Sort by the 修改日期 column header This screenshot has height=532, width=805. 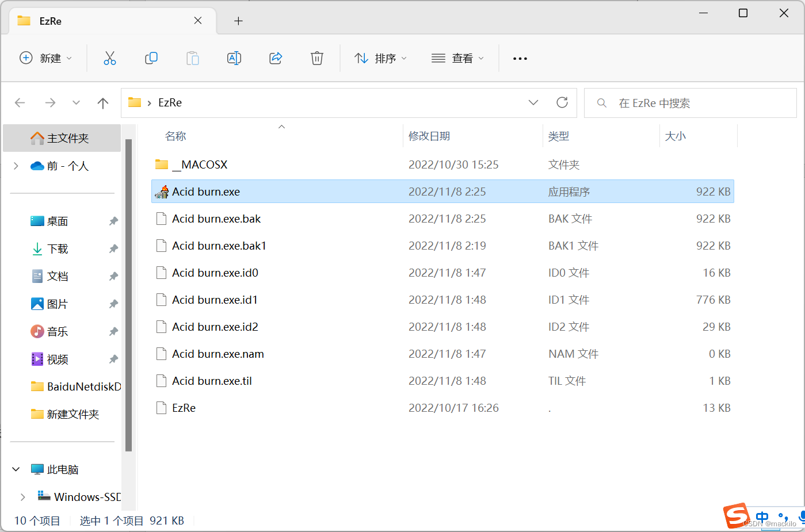(x=429, y=136)
